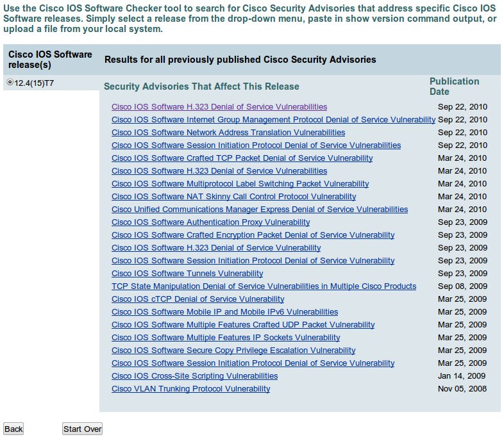This screenshot has height=437, width=504.
Task: Open the Authentication Proxy Vulnerability link
Action: tap(210, 222)
